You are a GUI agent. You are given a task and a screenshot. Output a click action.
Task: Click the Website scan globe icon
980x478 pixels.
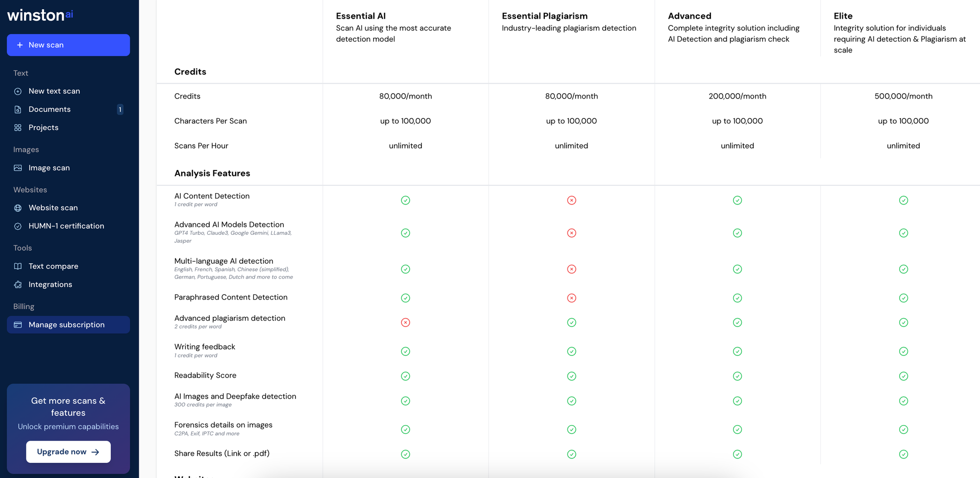pyautogui.click(x=18, y=208)
